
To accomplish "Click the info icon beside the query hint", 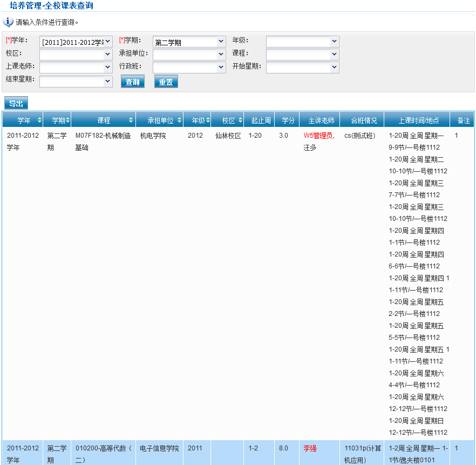I will tap(8, 22).
